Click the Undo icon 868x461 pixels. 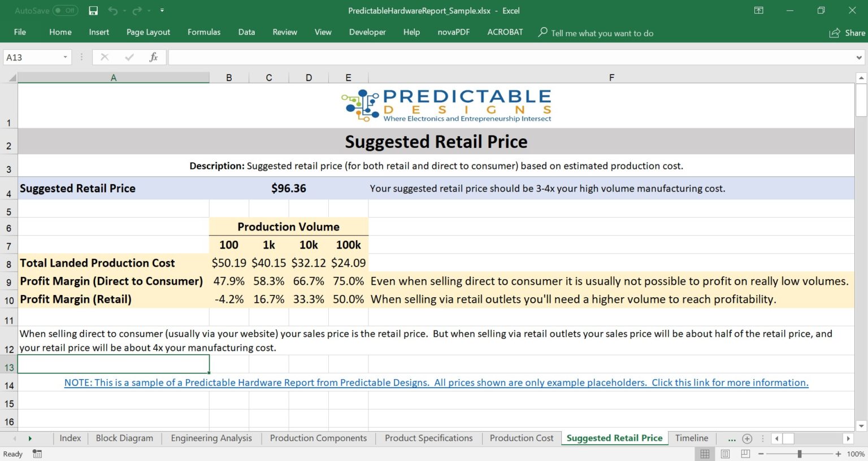click(112, 10)
